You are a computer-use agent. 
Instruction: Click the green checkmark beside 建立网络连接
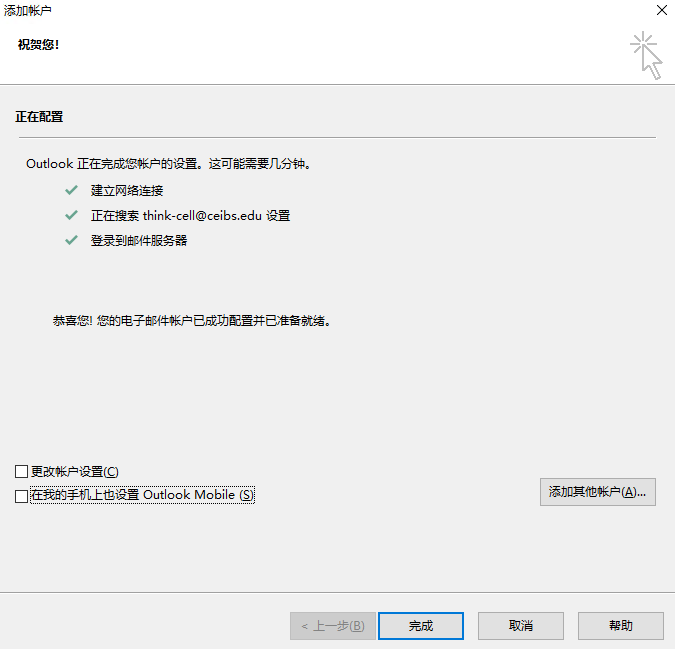point(71,190)
